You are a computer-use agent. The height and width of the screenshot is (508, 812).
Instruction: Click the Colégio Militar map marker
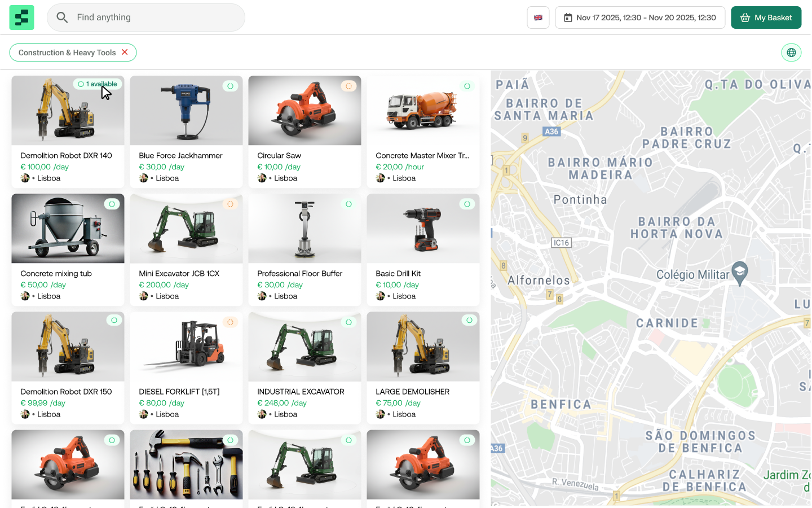(x=739, y=273)
